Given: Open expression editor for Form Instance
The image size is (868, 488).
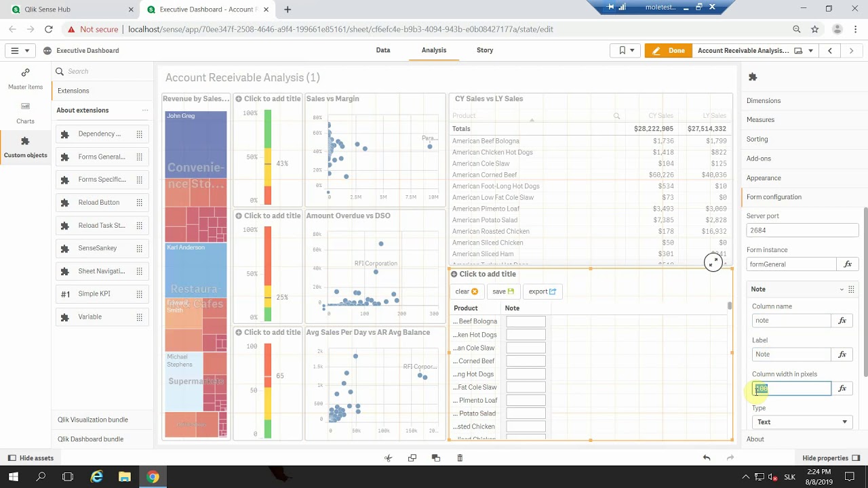Looking at the screenshot, I should [848, 264].
